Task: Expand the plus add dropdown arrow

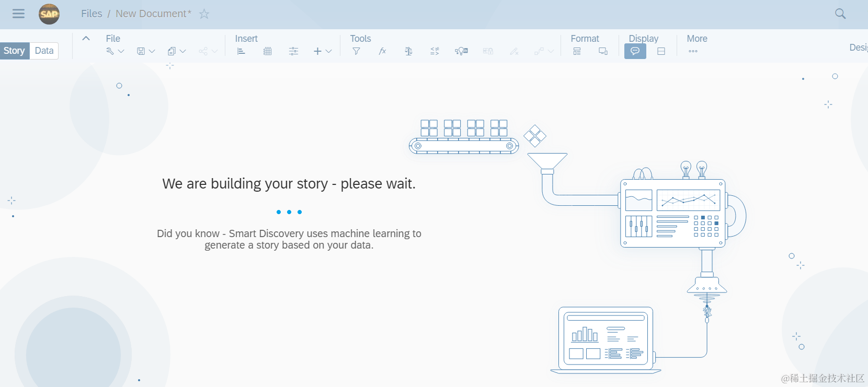Action: [x=329, y=51]
